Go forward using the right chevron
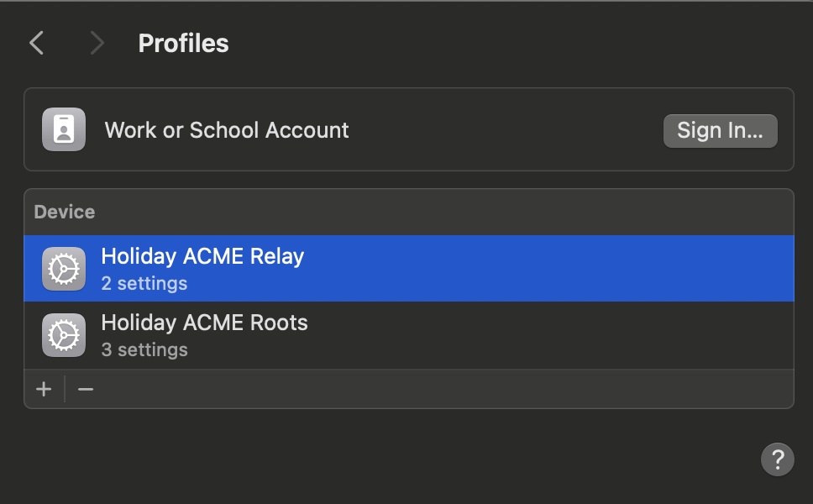The image size is (813, 504). (97, 44)
